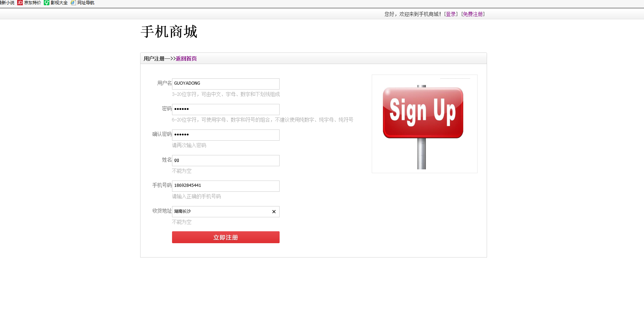
Task: Click the 请输入正确的手机号码 hint
Action: [197, 196]
